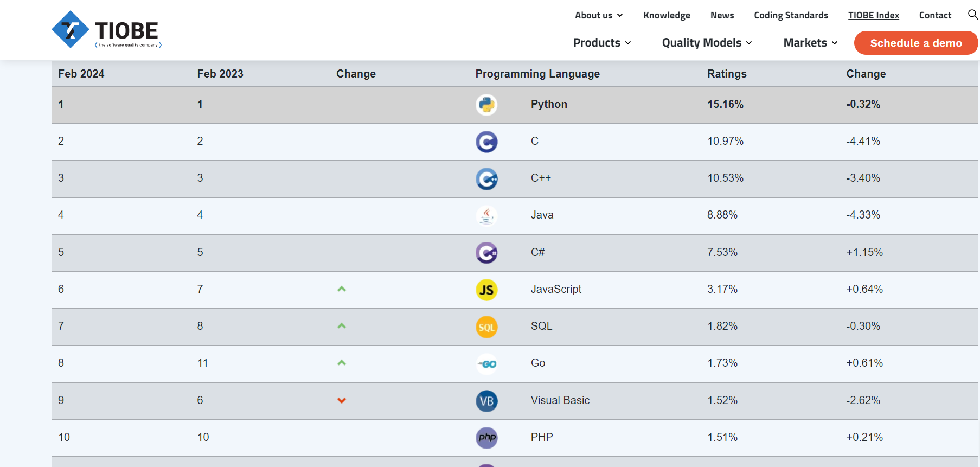Click the Java language name

click(542, 215)
